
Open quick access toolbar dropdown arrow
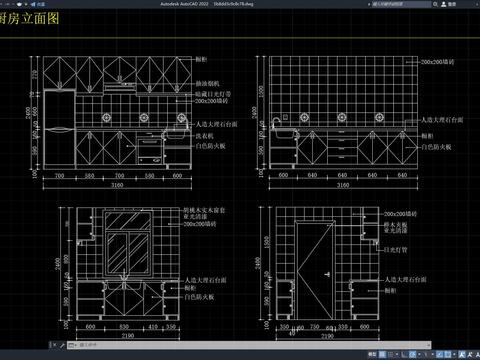click(26, 4)
